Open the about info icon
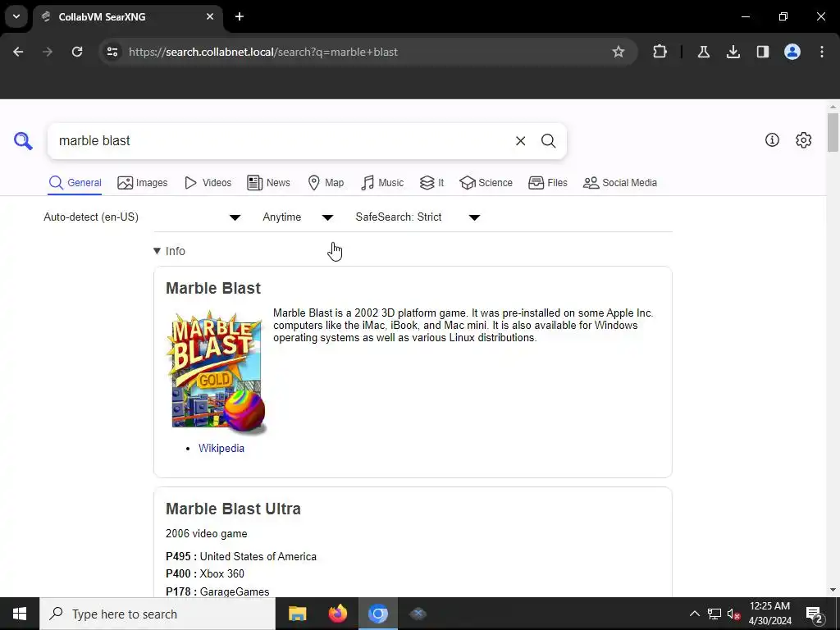Image resolution: width=840 pixels, height=630 pixels. point(772,139)
